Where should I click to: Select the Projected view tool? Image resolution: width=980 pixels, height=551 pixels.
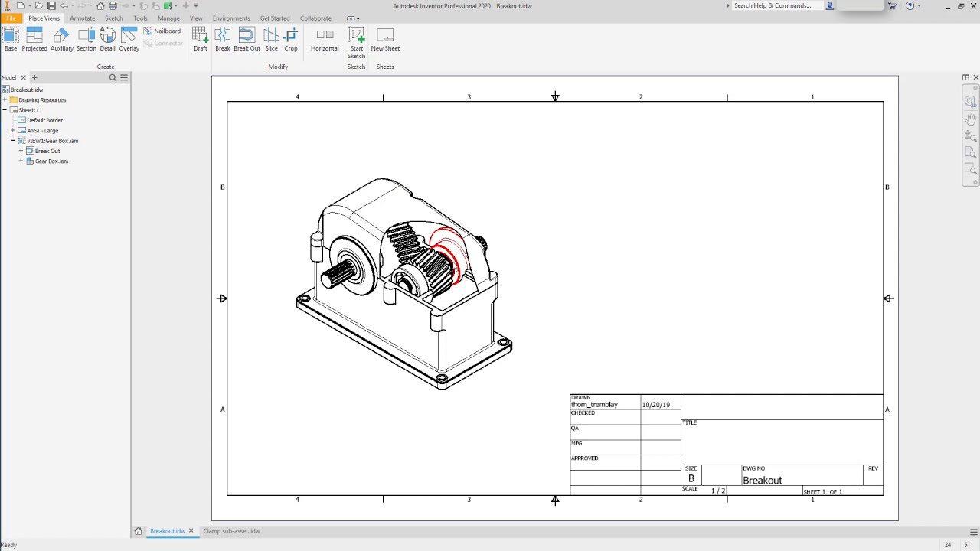[34, 39]
